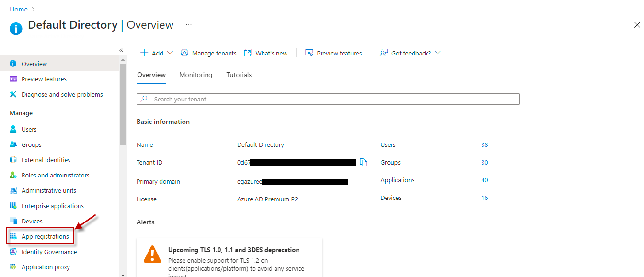644x277 pixels.
Task: Click the External Identities icon
Action: (13, 160)
